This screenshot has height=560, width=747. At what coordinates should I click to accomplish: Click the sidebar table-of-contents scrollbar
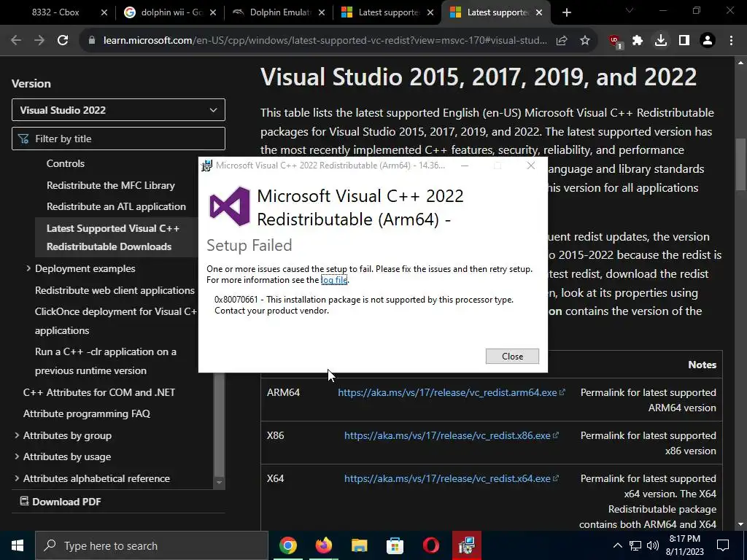click(219, 424)
